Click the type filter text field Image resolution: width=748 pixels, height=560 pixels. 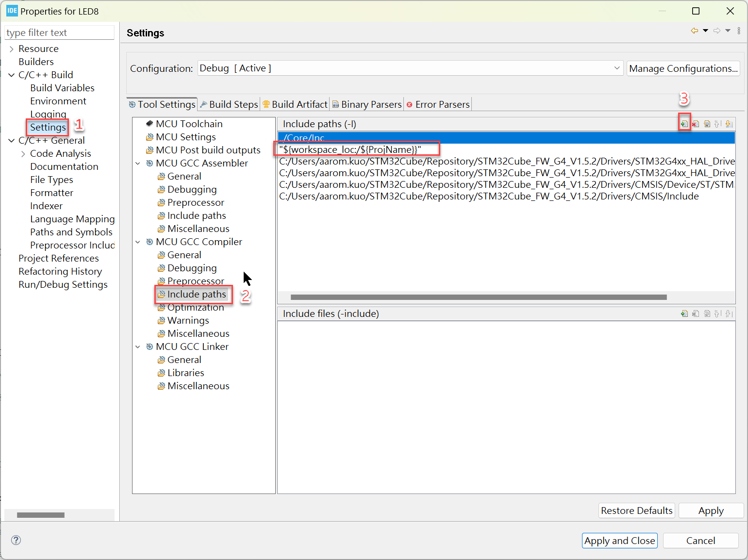click(x=59, y=33)
